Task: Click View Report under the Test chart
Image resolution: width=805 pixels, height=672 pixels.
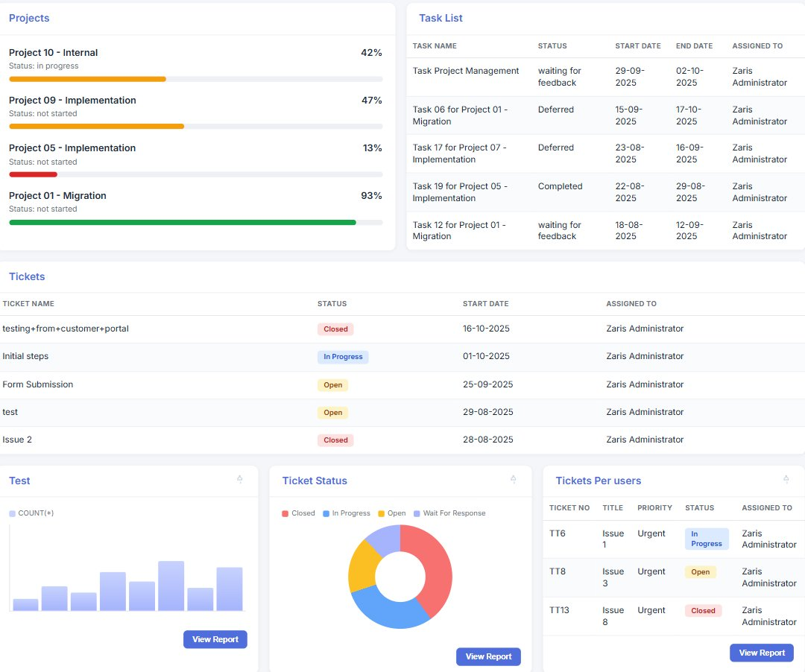Action: pos(215,639)
